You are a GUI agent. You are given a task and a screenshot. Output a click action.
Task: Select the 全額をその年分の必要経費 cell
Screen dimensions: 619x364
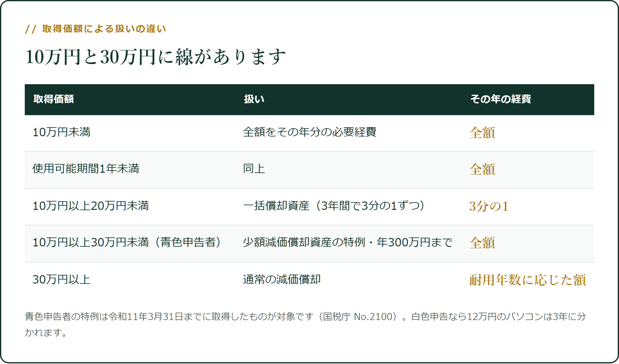tap(309, 132)
